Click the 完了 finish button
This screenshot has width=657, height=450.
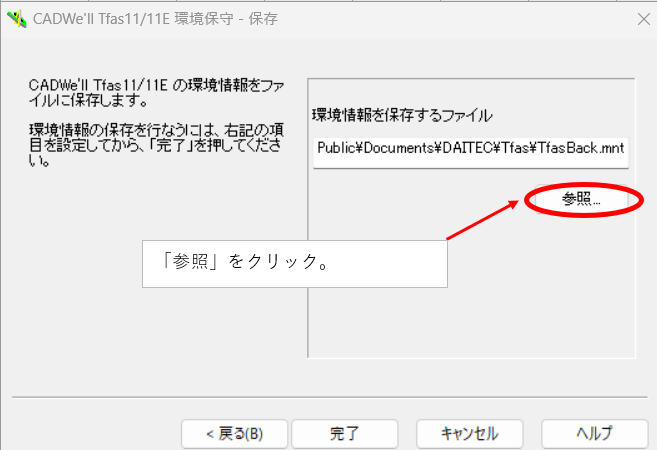(x=344, y=434)
